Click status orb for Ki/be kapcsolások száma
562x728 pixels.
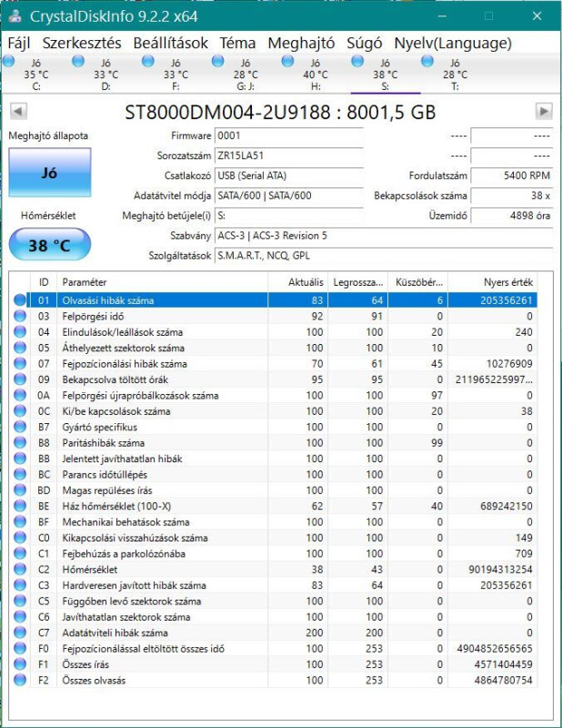click(19, 411)
